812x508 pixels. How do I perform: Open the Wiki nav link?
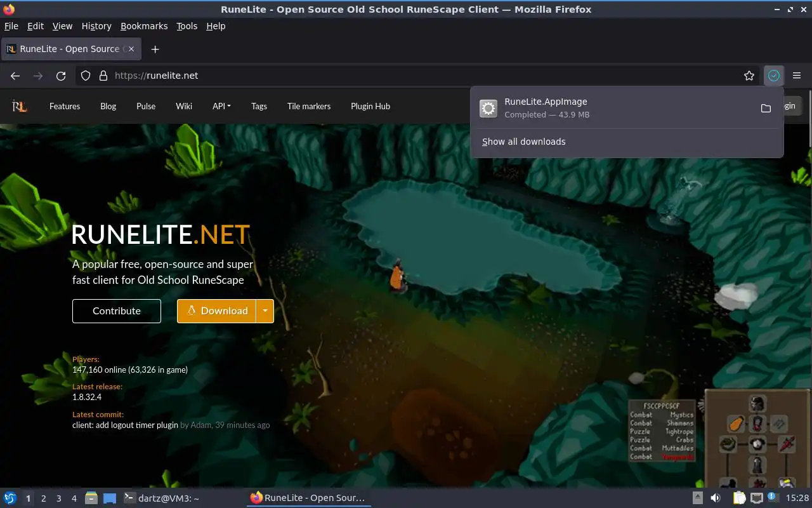pyautogui.click(x=184, y=106)
